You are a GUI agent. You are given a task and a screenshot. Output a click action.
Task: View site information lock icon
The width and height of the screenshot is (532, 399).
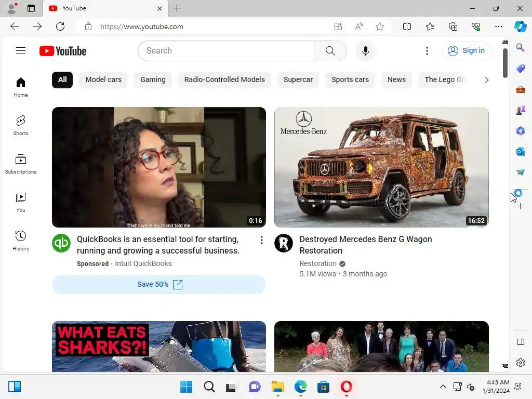click(x=88, y=26)
